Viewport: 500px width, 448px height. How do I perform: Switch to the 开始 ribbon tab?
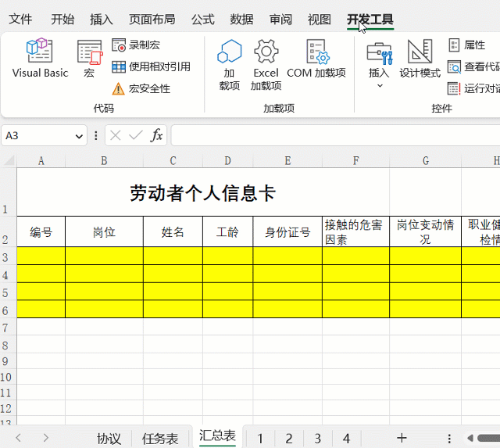(62, 20)
